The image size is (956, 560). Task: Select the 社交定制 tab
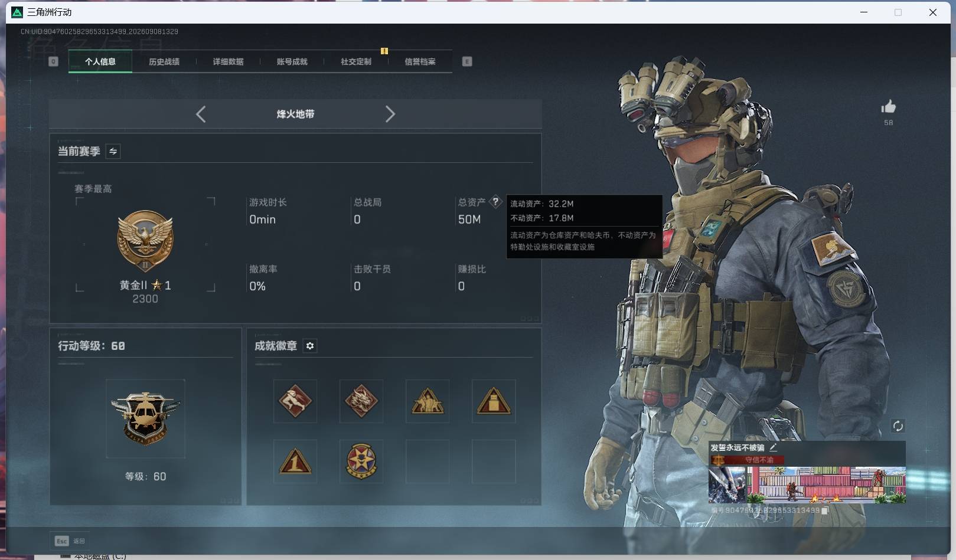(x=356, y=61)
